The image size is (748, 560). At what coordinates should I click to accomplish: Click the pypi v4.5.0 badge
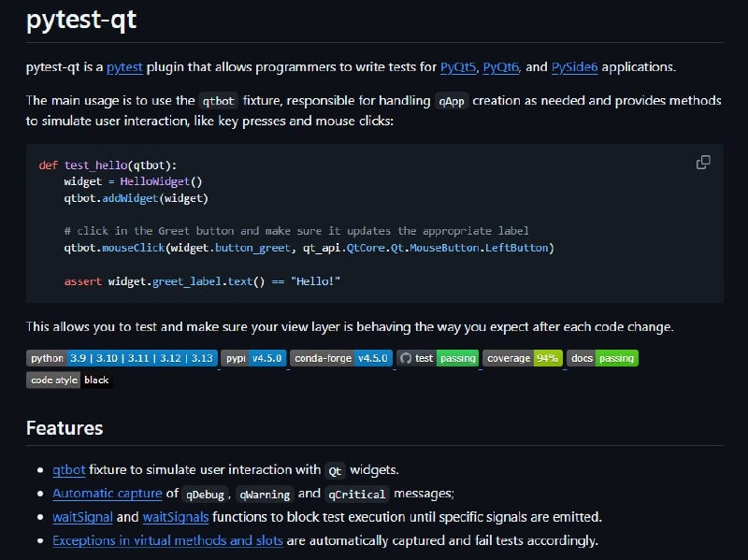pyautogui.click(x=253, y=358)
